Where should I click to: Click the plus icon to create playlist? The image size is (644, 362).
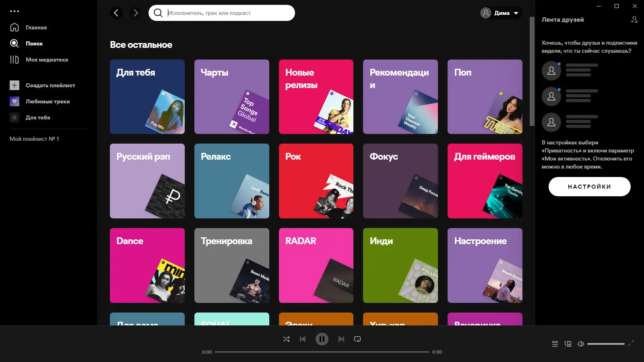pos(14,85)
